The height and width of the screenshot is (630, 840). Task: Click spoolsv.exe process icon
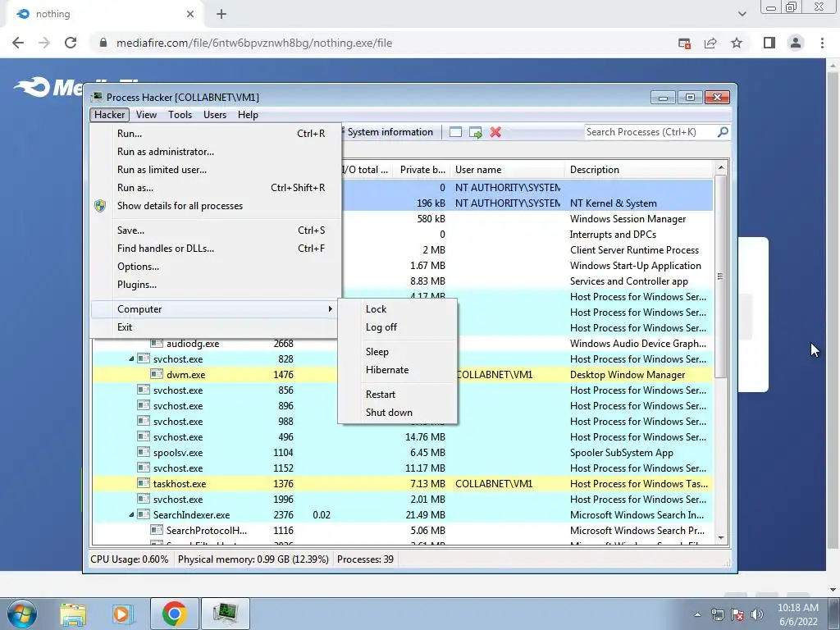tap(143, 453)
